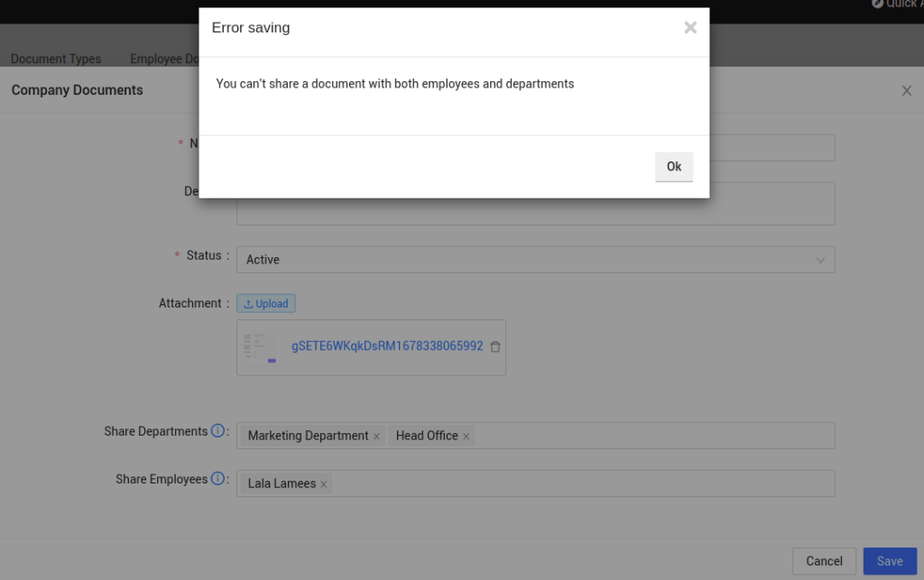Remove the Lala Lamees employee tag
This screenshot has width=924, height=580.
(x=323, y=483)
